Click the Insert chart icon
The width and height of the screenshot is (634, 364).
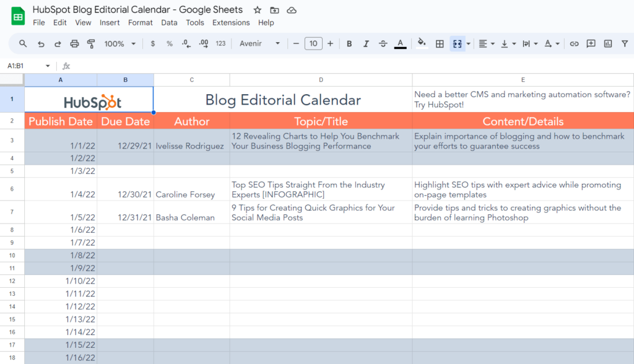click(608, 44)
